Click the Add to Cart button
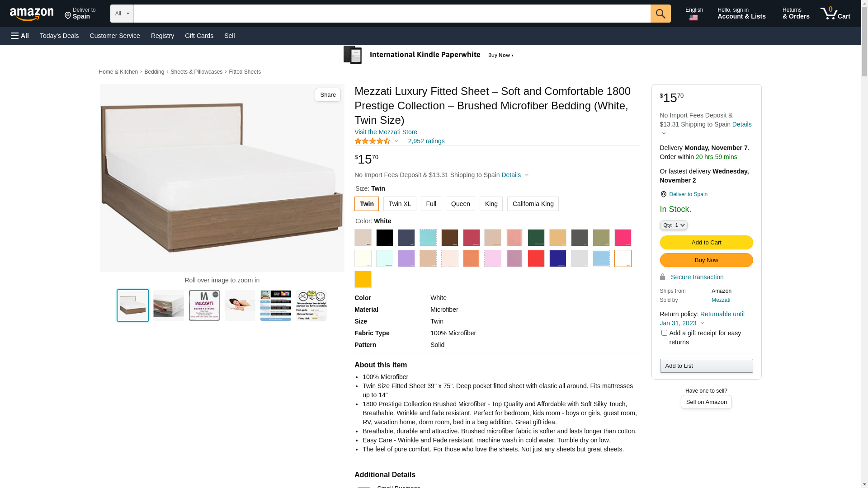 706,243
